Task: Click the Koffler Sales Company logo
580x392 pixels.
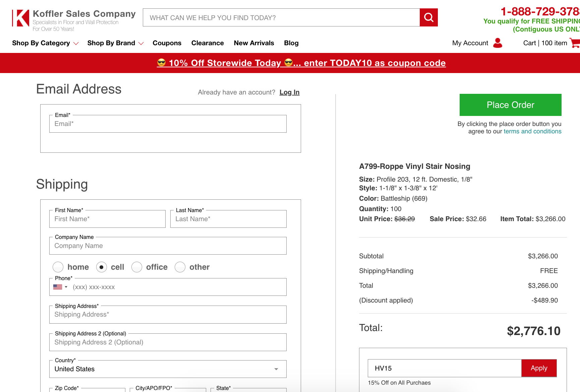Action: (x=74, y=19)
